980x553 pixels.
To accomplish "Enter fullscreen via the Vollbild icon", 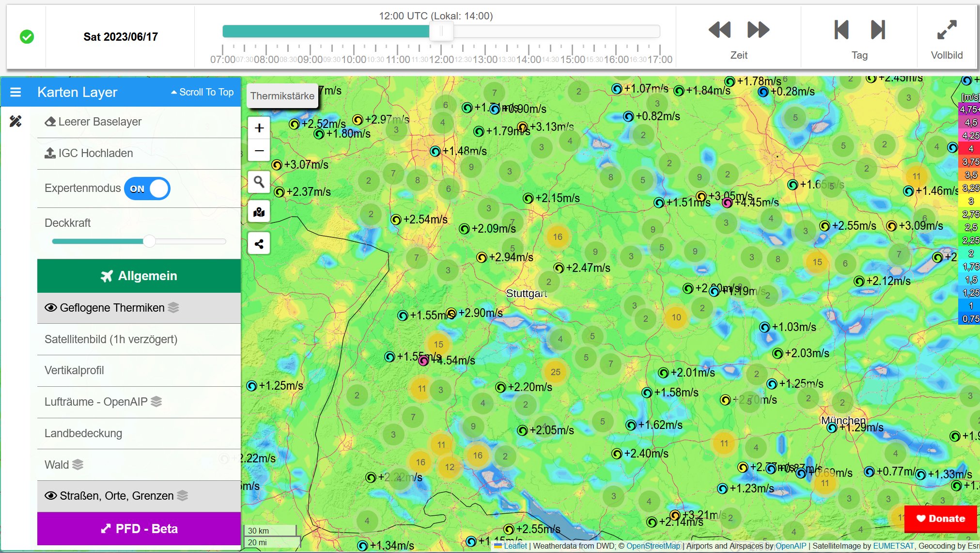I will coord(946,30).
